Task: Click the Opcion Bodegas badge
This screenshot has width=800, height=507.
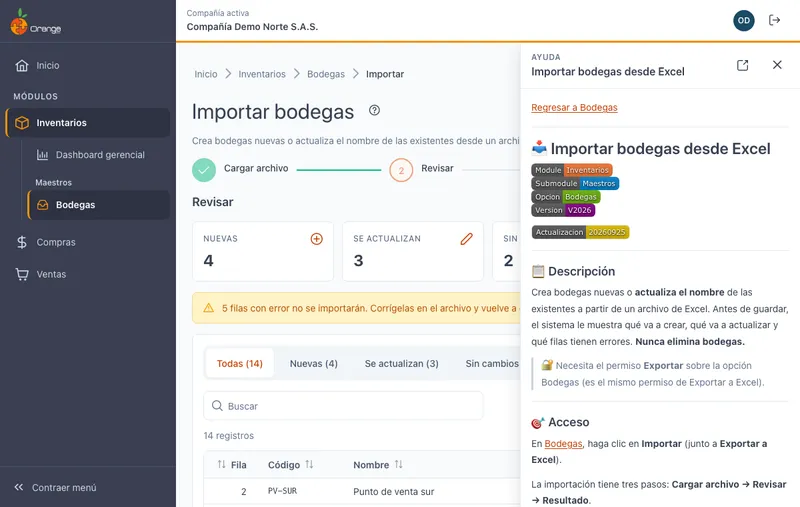Action: (566, 196)
